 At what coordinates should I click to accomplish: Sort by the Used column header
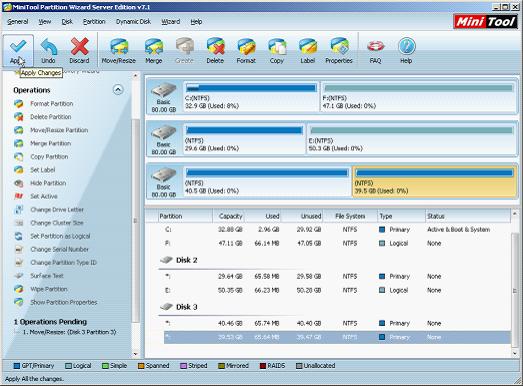coord(263,216)
